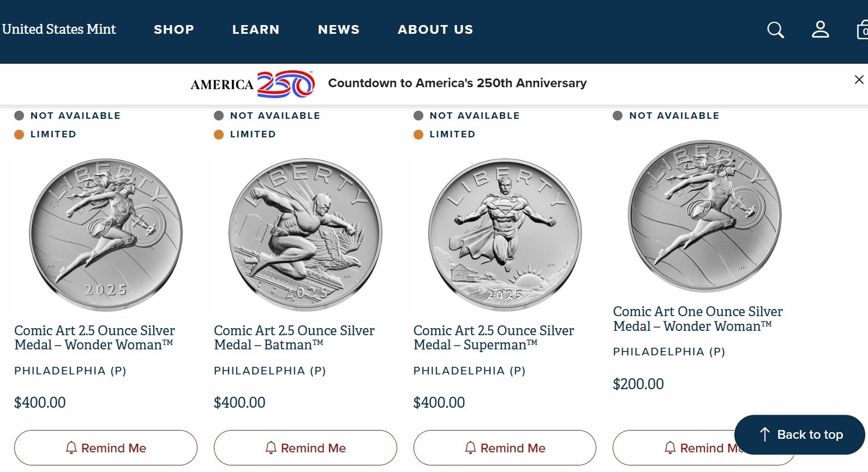This screenshot has width=868, height=472.
Task: Open Comic Art 2.5 Ounce Superman title link
Action: [493, 338]
